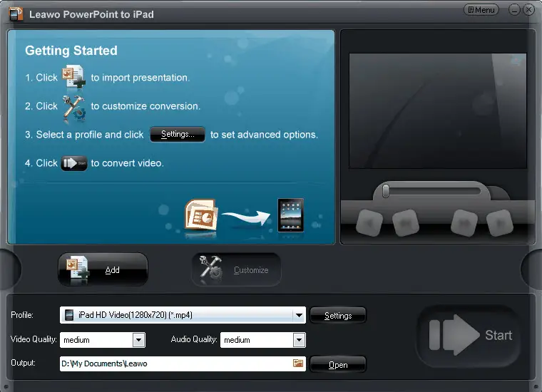Open the Customize conversion options
Viewport: 542px width, 392px height.
[237, 269]
